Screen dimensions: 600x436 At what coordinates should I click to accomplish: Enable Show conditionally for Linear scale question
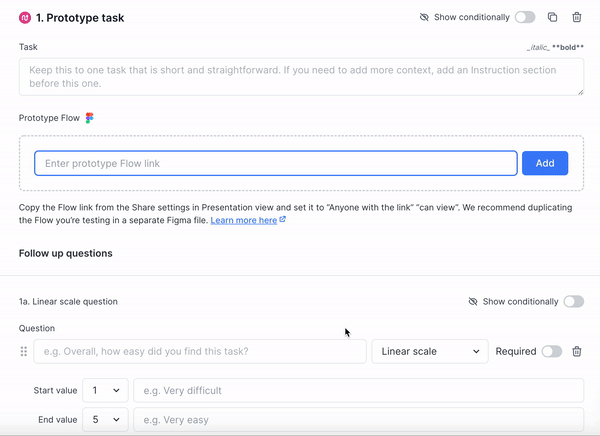[573, 301]
